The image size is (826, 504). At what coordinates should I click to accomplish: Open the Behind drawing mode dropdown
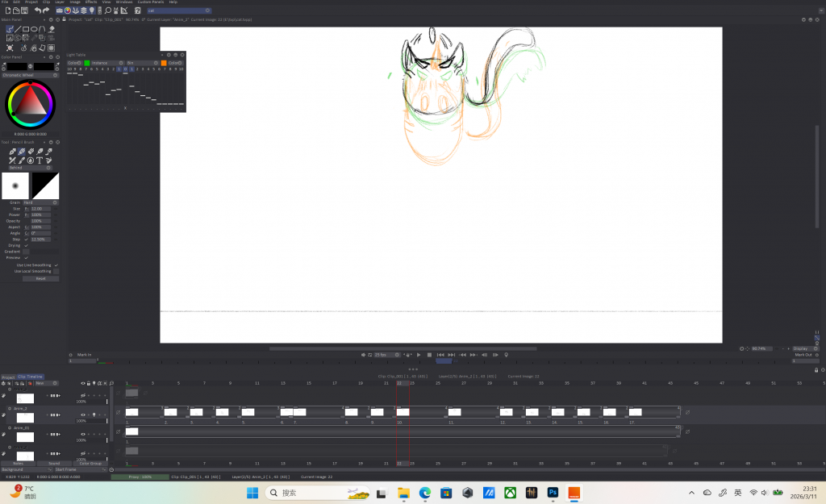(28, 168)
